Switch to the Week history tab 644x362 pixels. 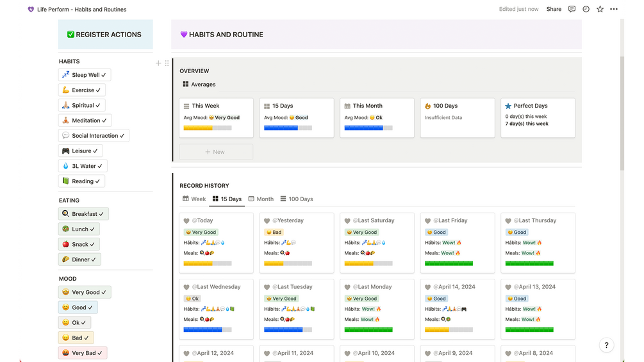[x=194, y=199]
